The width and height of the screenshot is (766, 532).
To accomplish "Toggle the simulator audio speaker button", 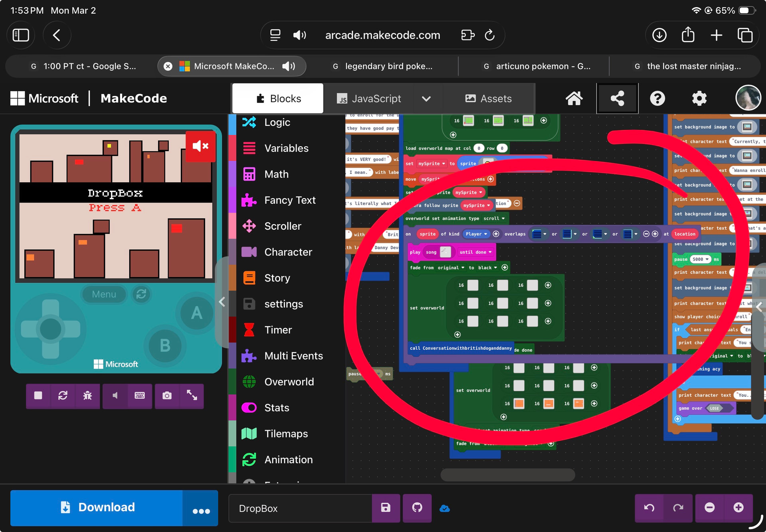I will (x=115, y=396).
